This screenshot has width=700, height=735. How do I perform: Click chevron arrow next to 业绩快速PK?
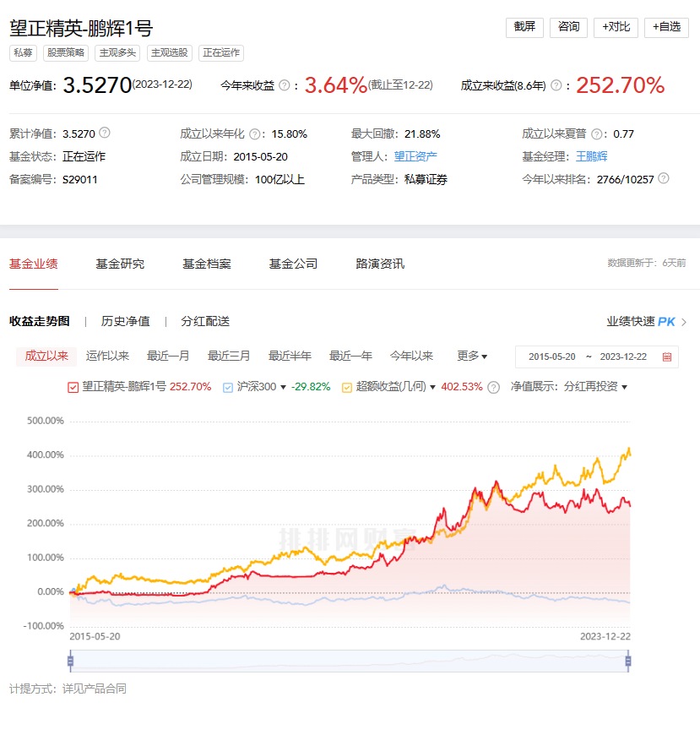coord(684,322)
